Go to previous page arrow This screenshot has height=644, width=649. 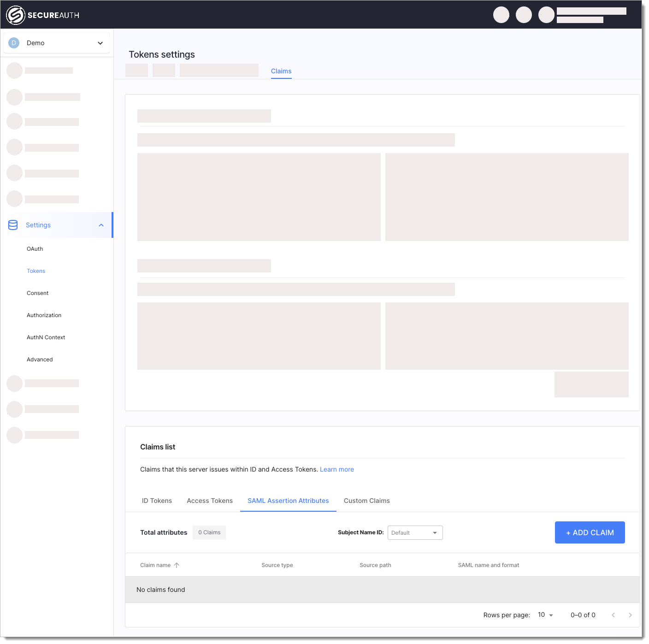(613, 615)
